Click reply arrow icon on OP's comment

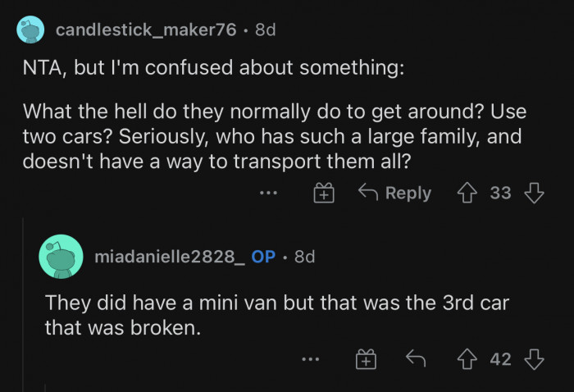pyautogui.click(x=414, y=359)
